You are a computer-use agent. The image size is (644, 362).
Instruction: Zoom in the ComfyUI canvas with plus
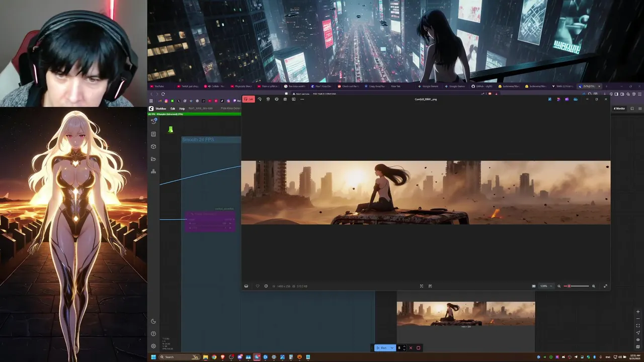pyautogui.click(x=638, y=312)
